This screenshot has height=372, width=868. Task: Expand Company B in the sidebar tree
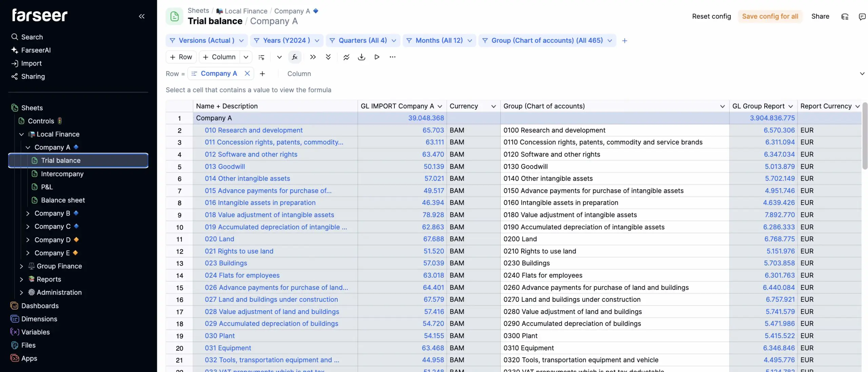(x=28, y=213)
